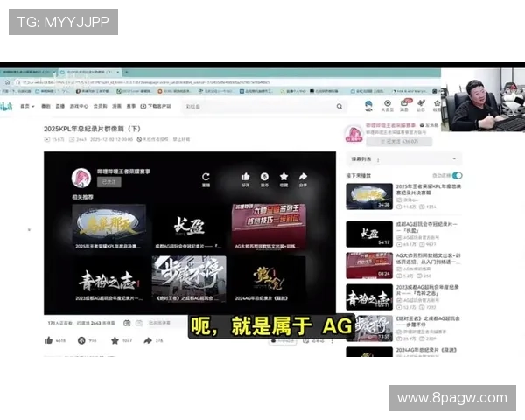Open end-screen recommendation 长盈 thumbnail

[x=188, y=227]
